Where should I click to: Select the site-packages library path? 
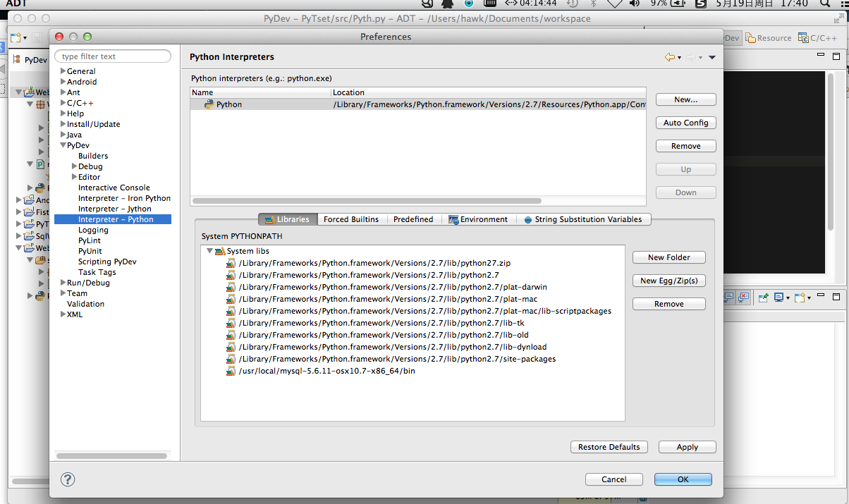pyautogui.click(x=397, y=359)
